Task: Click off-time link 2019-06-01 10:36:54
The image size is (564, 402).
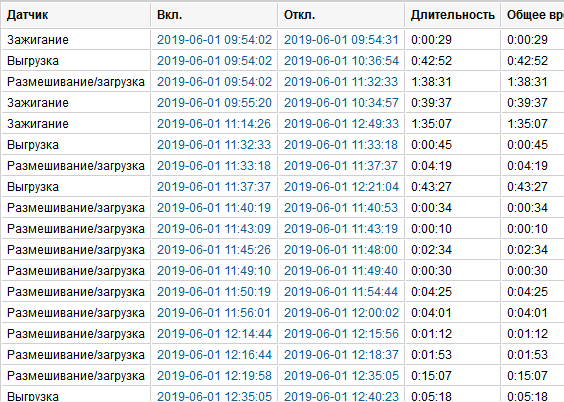Action: (341, 61)
